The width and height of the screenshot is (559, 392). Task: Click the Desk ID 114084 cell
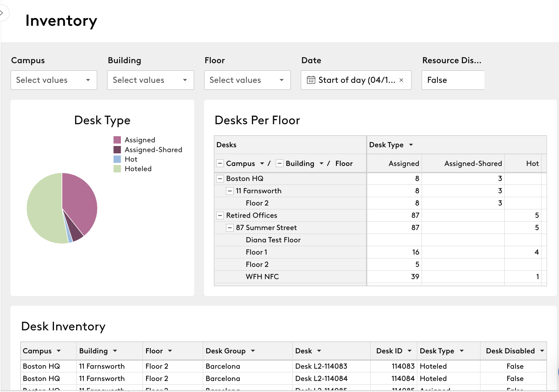394,379
